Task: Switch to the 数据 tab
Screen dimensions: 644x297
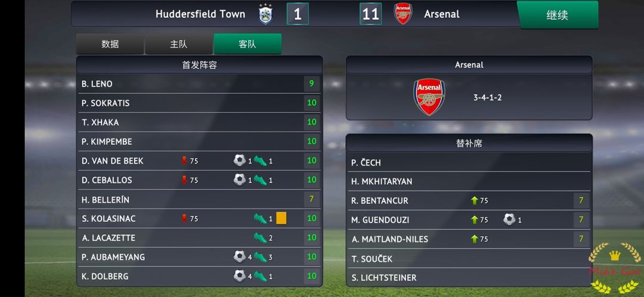Action: tap(110, 44)
